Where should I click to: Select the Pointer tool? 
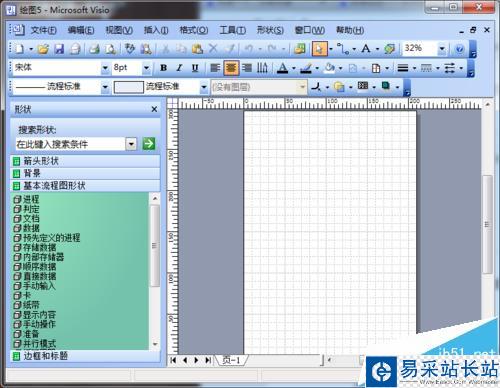point(320,49)
